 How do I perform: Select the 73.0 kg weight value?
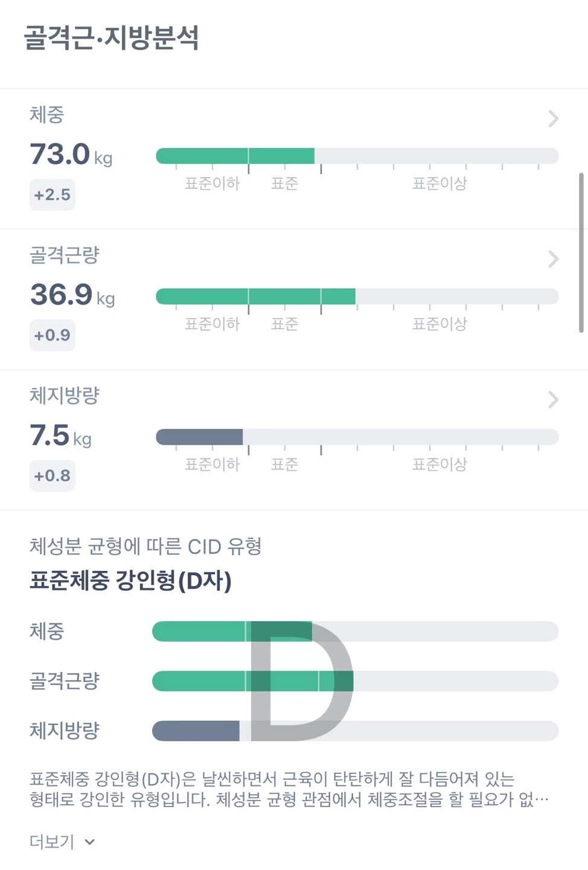click(71, 154)
